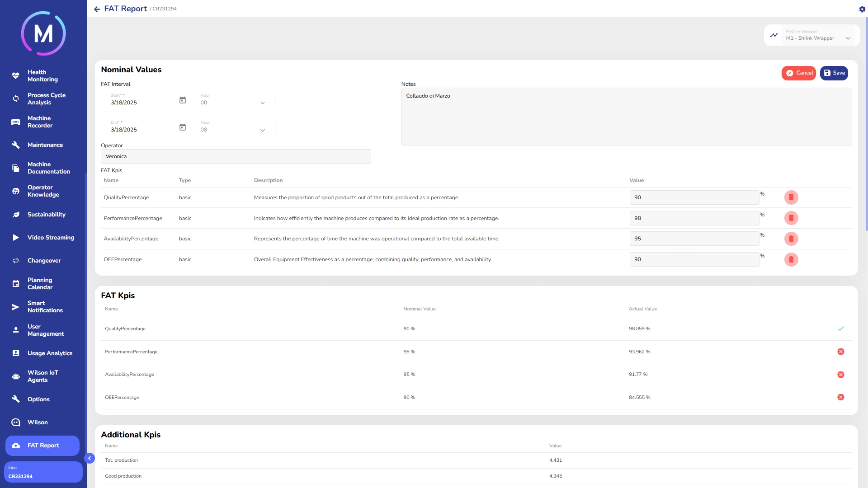Delete the OEEPercentage KPI row
Screen dimensions: 868x488
click(x=791, y=259)
